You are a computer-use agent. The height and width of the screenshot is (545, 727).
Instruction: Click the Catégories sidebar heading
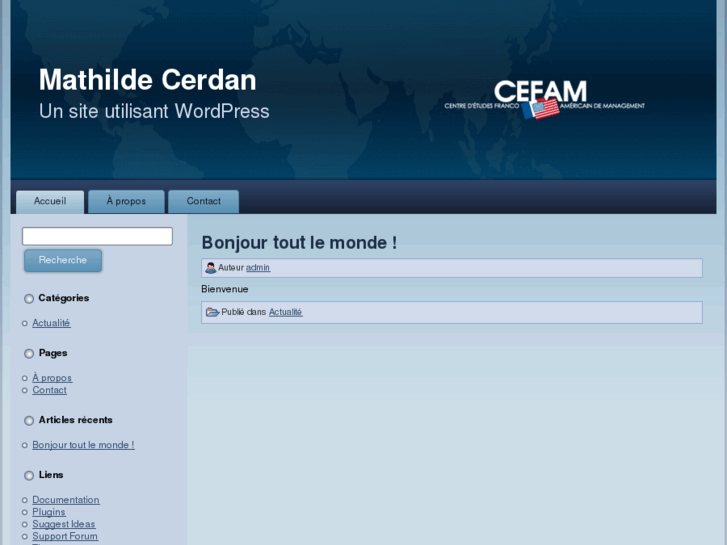pyautogui.click(x=64, y=298)
